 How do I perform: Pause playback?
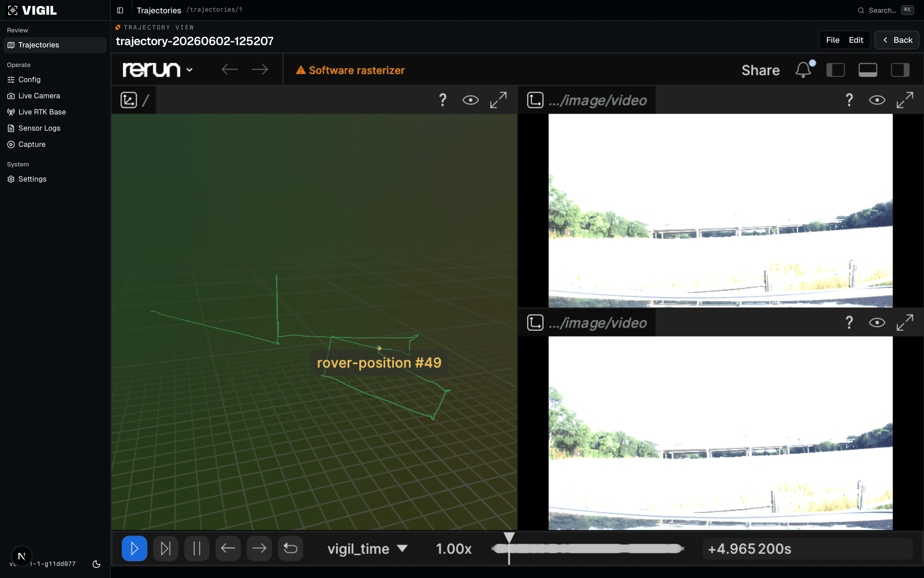click(197, 549)
